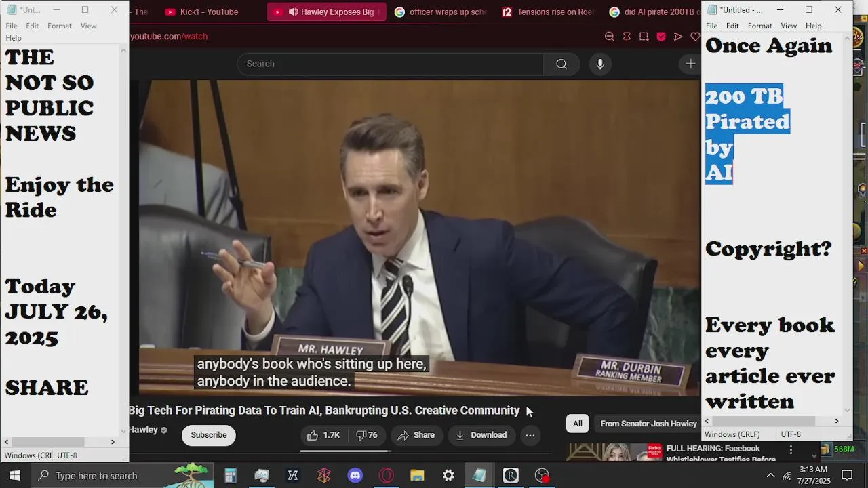The height and width of the screenshot is (488, 868).
Task: Click the YouTube create plus button
Action: pos(690,64)
